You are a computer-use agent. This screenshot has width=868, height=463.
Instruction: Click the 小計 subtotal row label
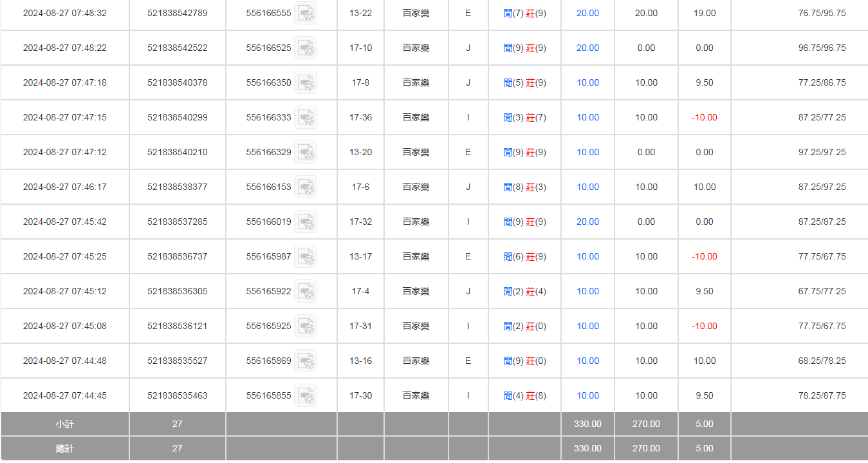coord(65,424)
